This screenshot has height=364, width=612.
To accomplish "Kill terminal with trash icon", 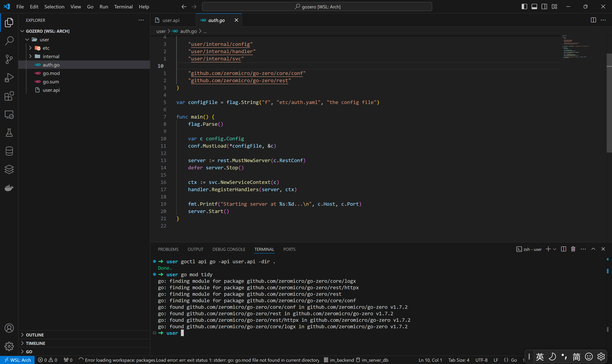I will pos(573,249).
